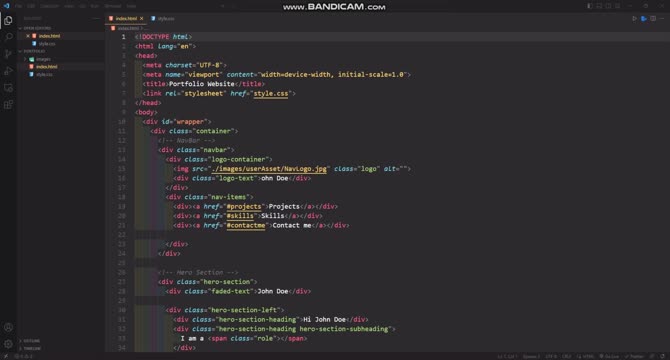670x360 pixels.
Task: Expand the Outline section
Action: 30,341
